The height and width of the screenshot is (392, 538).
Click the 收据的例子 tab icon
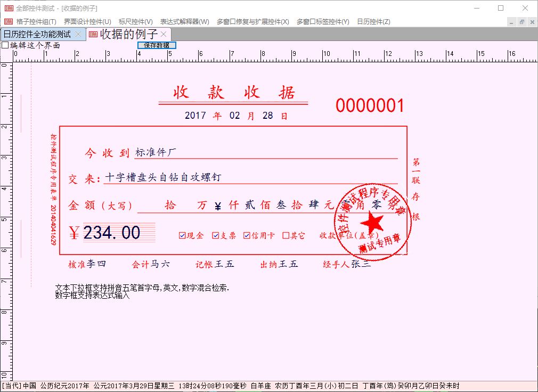[93, 34]
